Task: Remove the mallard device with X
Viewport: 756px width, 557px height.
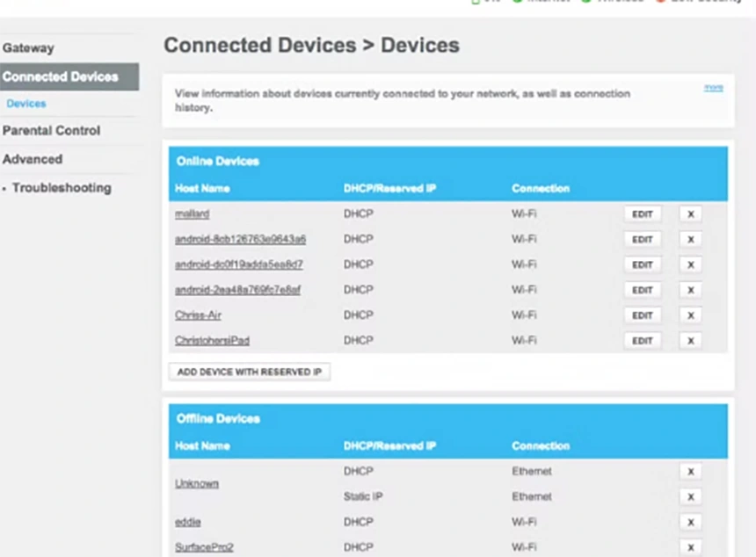Action: (690, 214)
